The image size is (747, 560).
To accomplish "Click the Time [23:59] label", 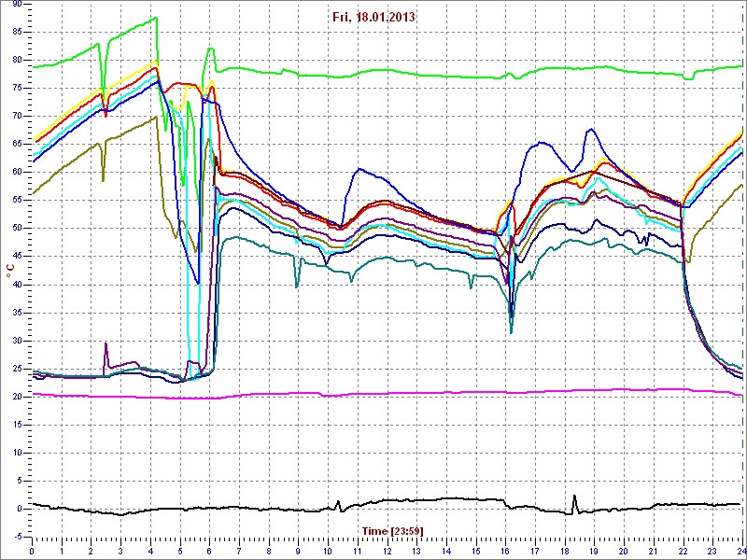I will (392, 531).
